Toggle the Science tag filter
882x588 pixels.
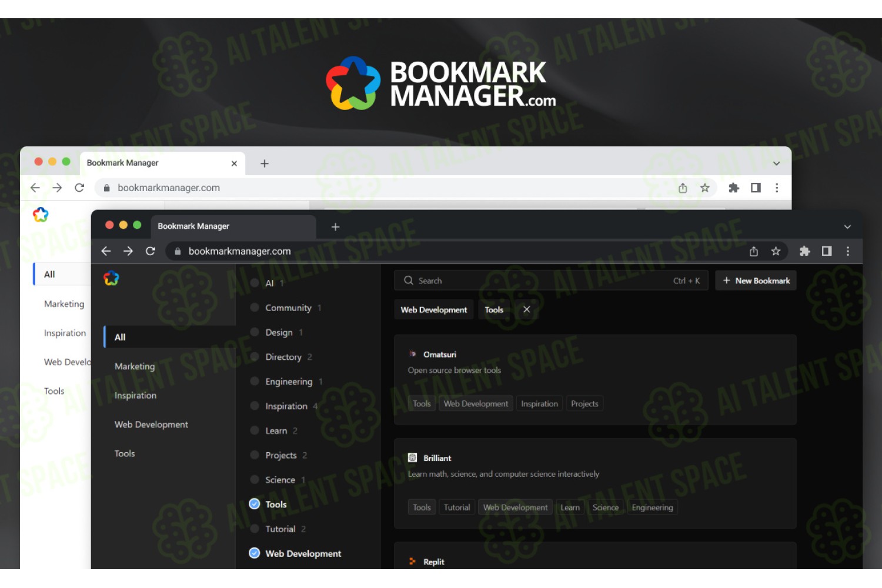click(x=255, y=479)
